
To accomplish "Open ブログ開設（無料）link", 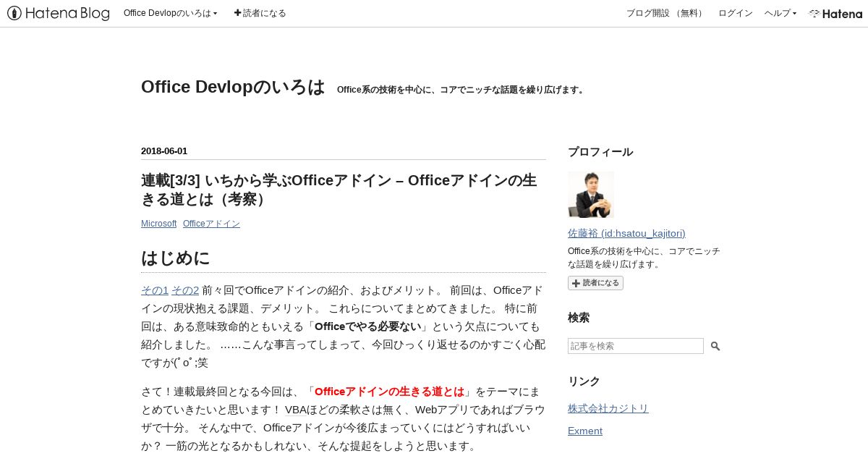I will 666,13.
